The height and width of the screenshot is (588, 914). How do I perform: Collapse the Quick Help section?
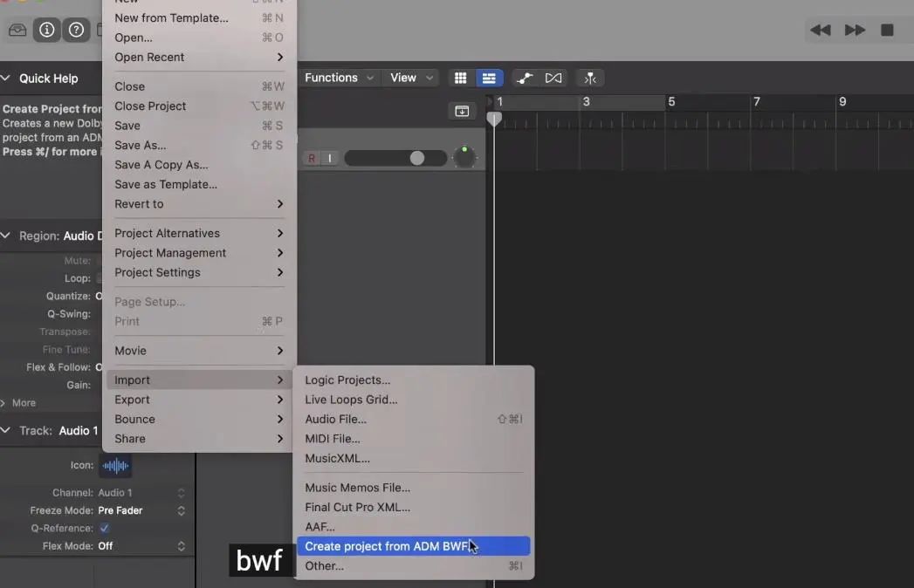coord(5,79)
